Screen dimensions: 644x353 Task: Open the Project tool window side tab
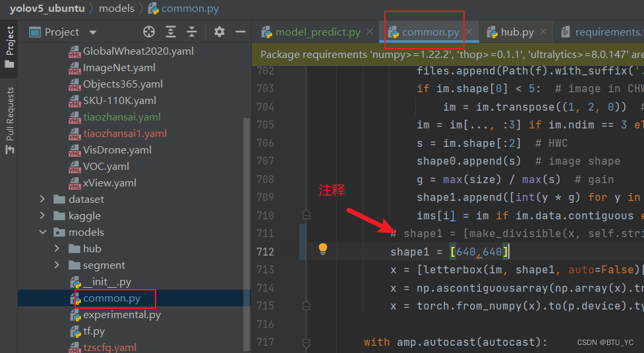click(x=9, y=46)
